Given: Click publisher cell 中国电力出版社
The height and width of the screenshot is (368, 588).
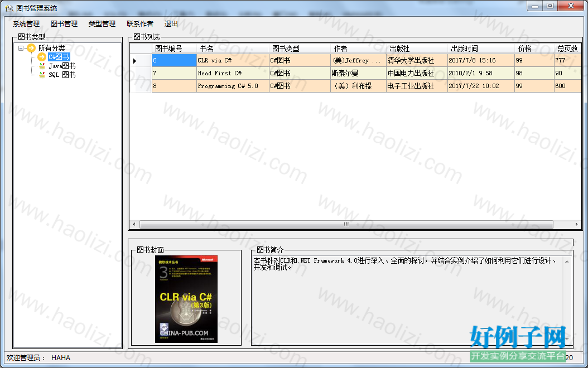Looking at the screenshot, I should point(417,73).
